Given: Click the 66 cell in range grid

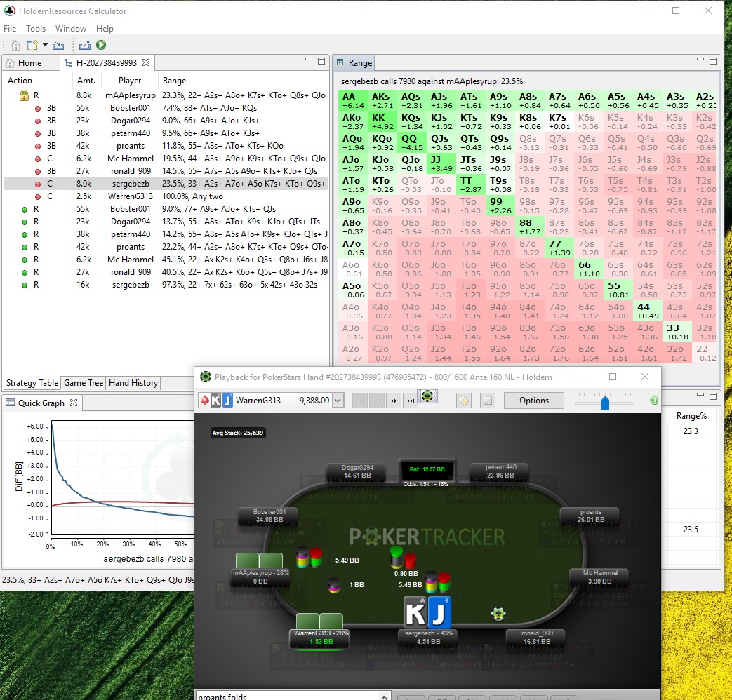Looking at the screenshot, I should pos(588,269).
